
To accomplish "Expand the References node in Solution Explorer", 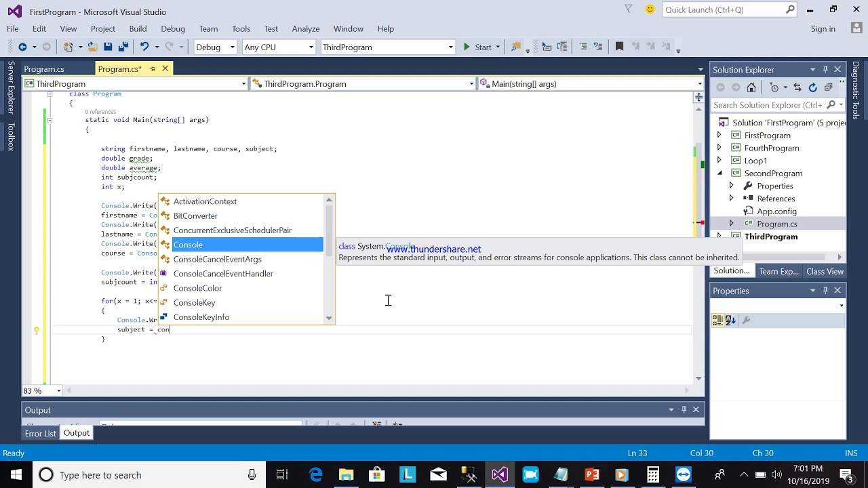I will pos(731,198).
